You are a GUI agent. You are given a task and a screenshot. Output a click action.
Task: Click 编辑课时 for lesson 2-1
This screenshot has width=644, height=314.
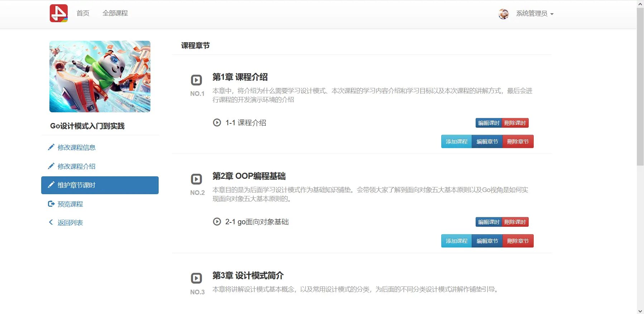point(489,222)
